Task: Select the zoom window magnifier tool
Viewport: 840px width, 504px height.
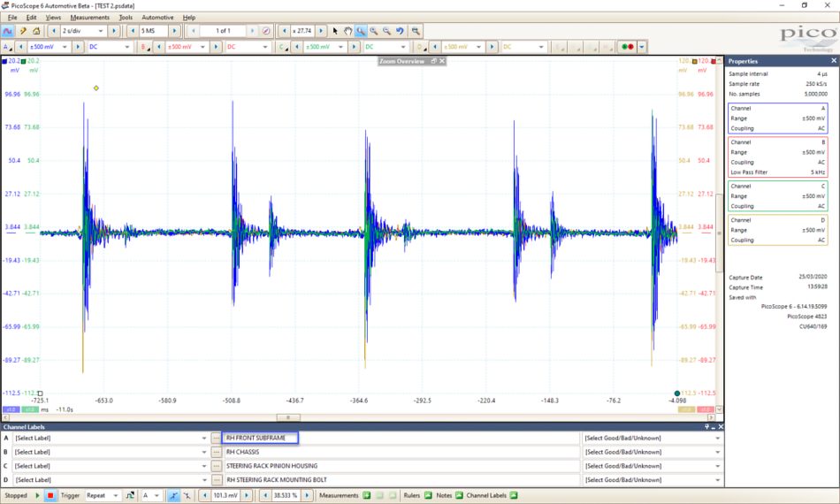Action: click(361, 31)
